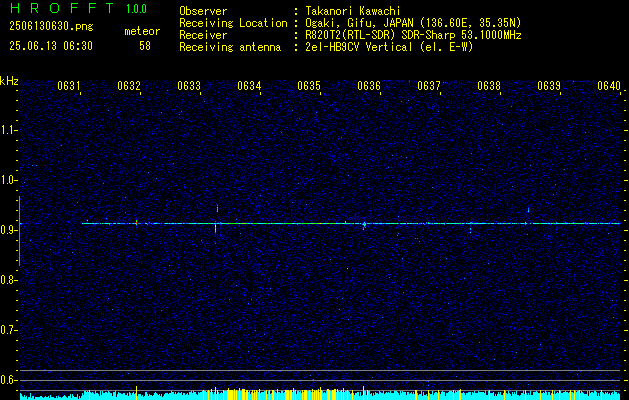The height and width of the screenshot is (400, 629).
Task: Click the timestamp 25.06.13 06:30
Action: [51, 46]
